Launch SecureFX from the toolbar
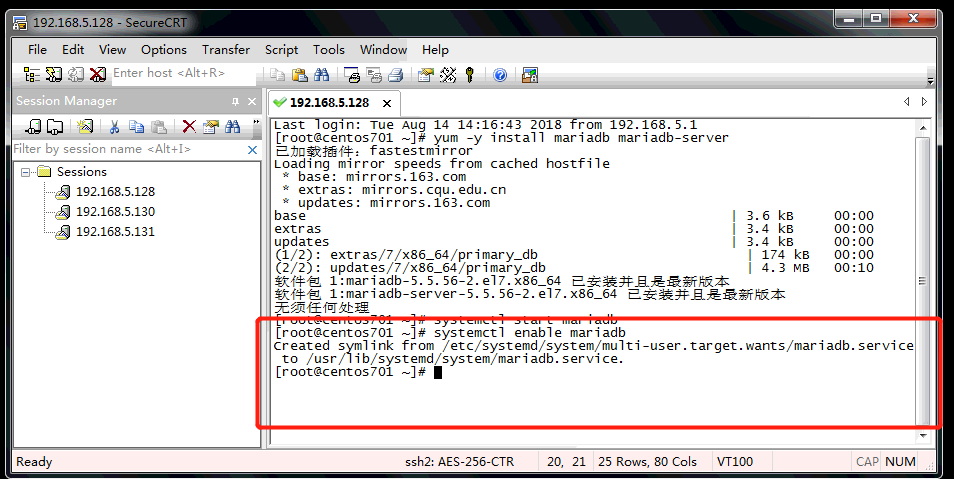Image resolution: width=954 pixels, height=479 pixels. pos(530,75)
